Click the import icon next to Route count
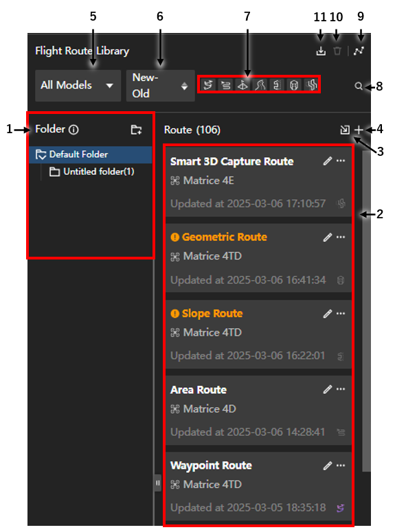 [x=345, y=130]
